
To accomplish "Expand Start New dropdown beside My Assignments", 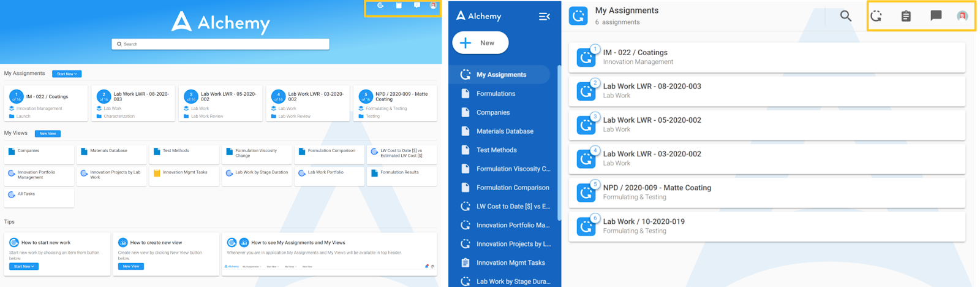I will pyautogui.click(x=67, y=74).
